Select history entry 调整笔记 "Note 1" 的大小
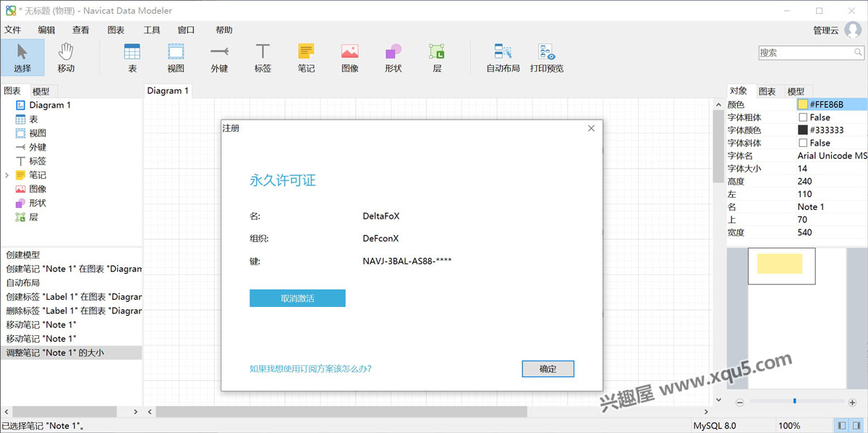Screen dimensions: 868x433 (71, 353)
